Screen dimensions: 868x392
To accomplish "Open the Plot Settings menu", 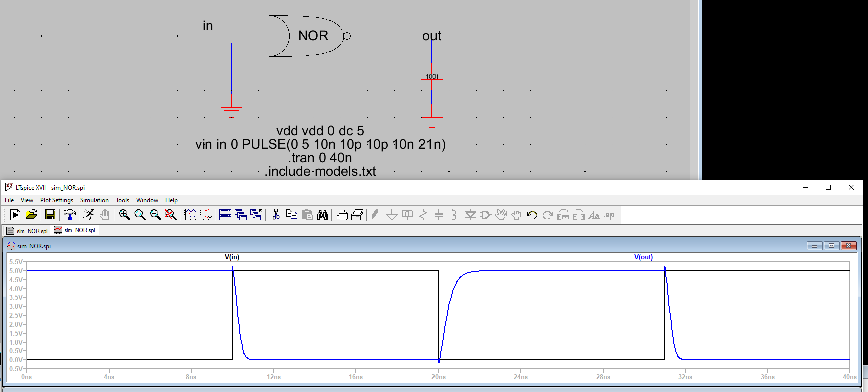I will [57, 200].
